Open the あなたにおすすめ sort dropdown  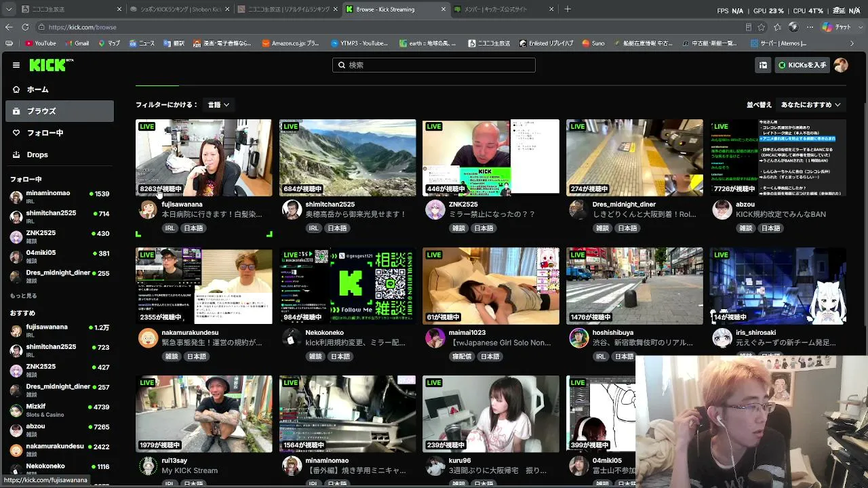[x=811, y=105]
